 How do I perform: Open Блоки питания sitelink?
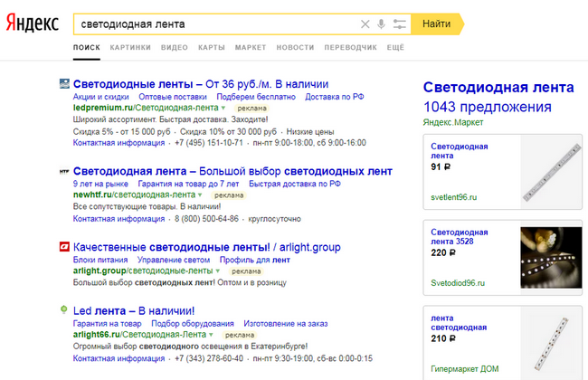pyautogui.click(x=100, y=260)
